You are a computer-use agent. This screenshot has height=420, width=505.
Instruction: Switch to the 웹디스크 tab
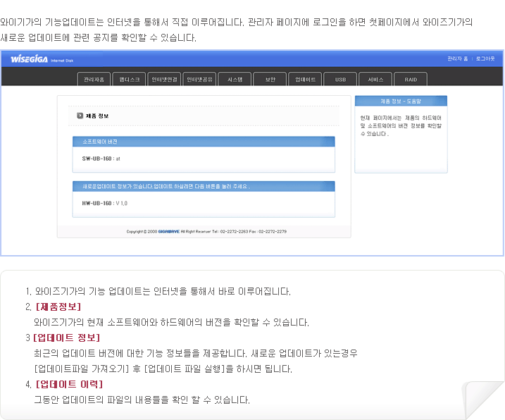click(x=129, y=80)
